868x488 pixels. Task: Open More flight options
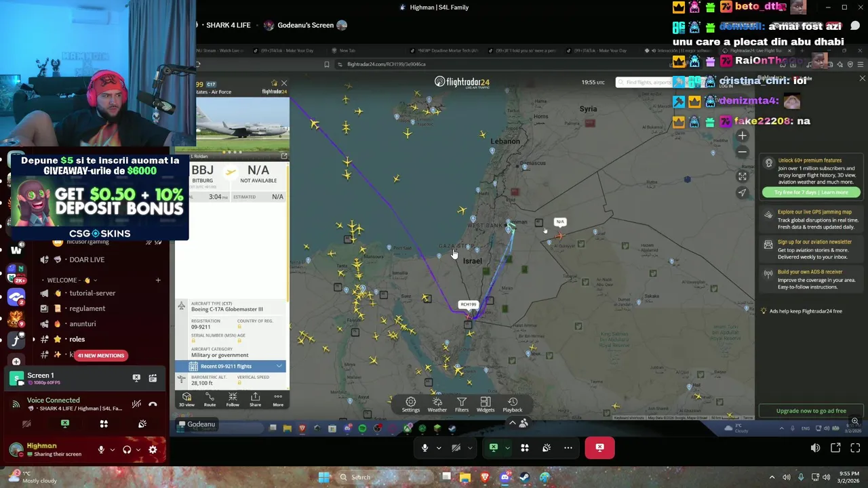point(278,400)
